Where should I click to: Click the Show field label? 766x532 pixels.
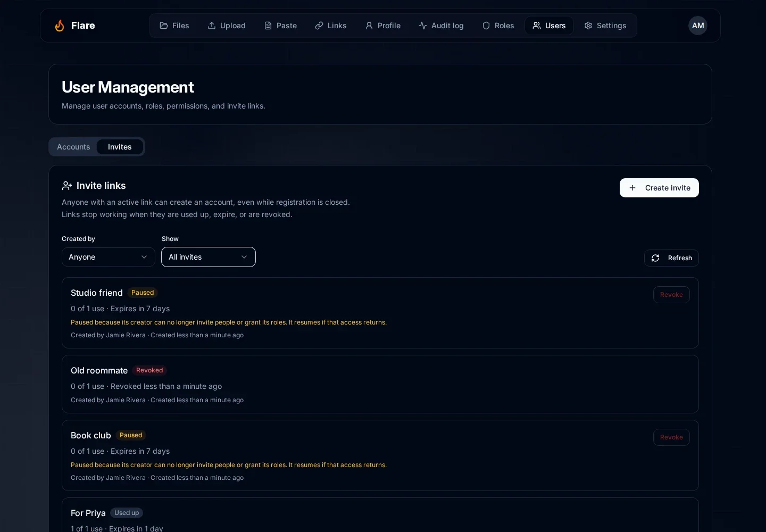click(170, 239)
